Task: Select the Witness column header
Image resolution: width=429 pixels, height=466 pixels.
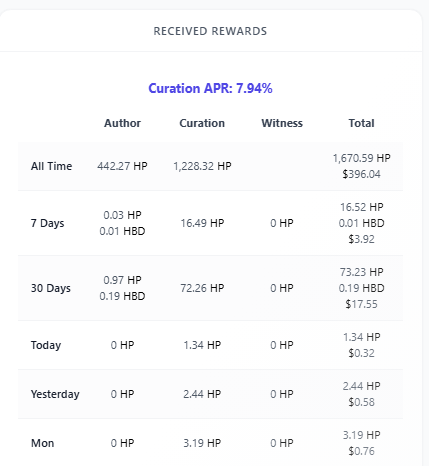Action: [x=282, y=123]
